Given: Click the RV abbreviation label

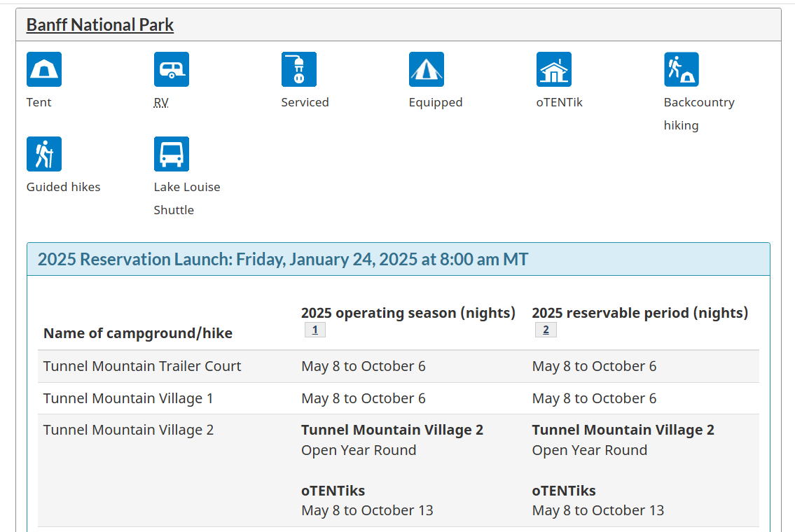Looking at the screenshot, I should coord(161,102).
